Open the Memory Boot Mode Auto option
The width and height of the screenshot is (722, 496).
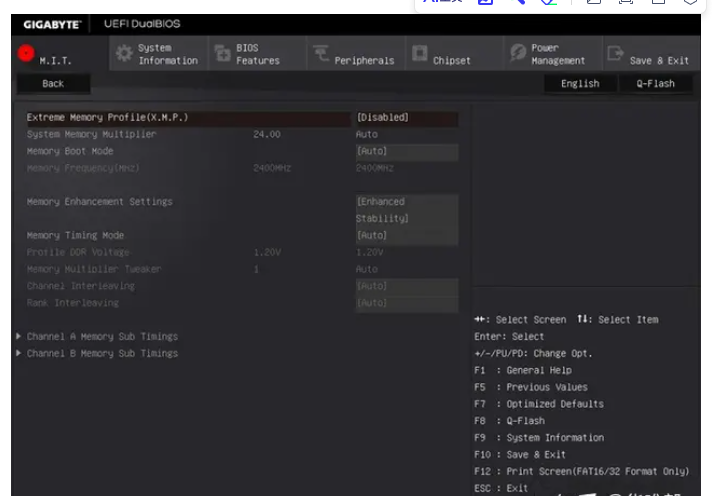[405, 152]
